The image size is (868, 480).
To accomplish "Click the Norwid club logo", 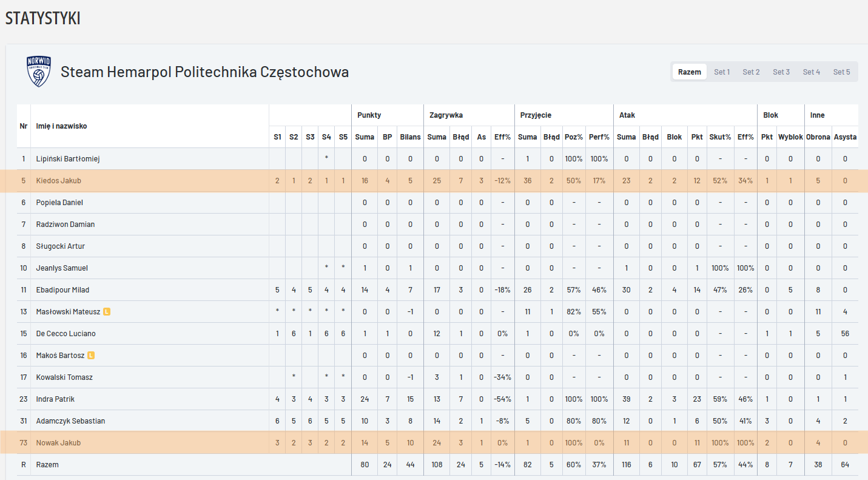I will pos(39,72).
